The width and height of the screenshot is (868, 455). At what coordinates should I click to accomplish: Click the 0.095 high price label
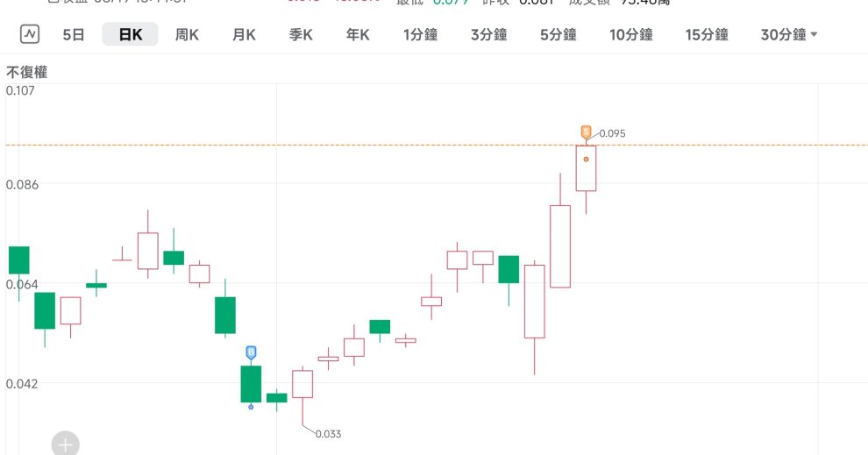click(613, 133)
